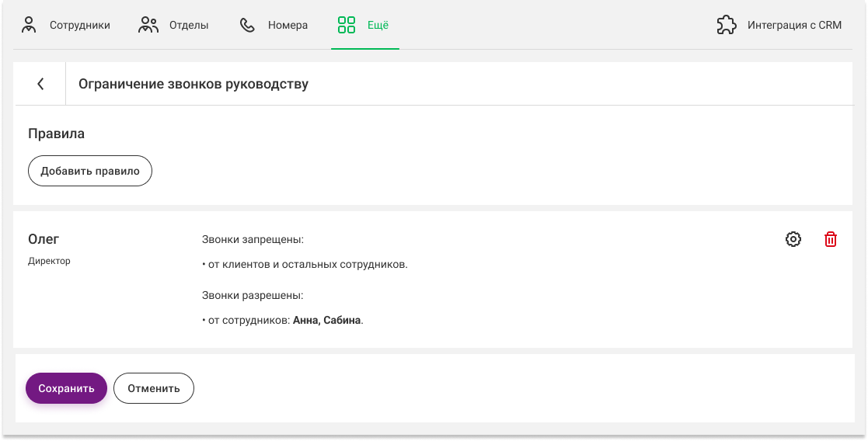Click the phone handset icon beside Номера

click(x=247, y=25)
